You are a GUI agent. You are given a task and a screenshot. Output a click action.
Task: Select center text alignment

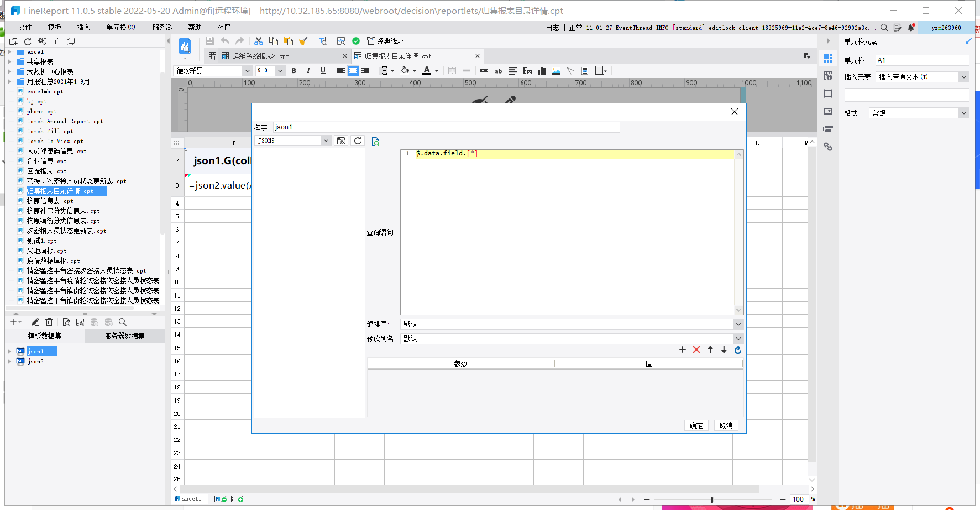pyautogui.click(x=353, y=71)
